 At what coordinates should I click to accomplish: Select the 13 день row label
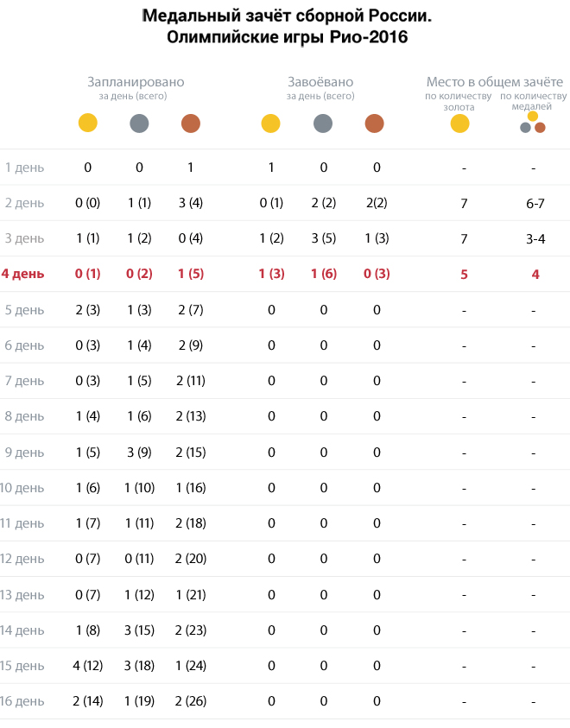pos(22,595)
